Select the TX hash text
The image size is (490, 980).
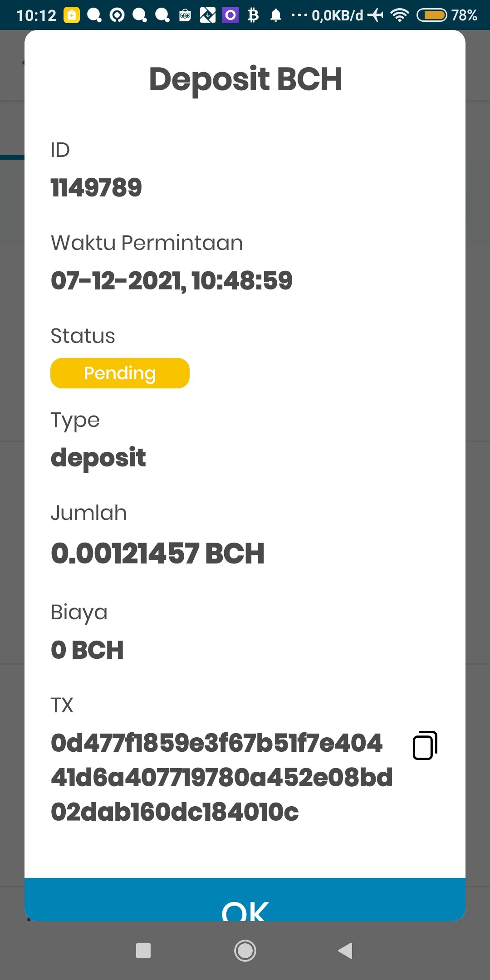(x=221, y=777)
